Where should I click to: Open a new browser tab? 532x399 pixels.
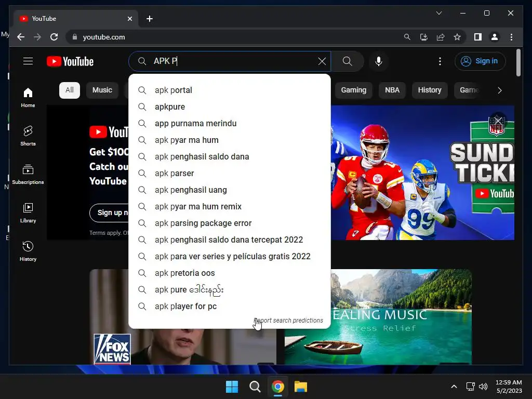pos(150,19)
